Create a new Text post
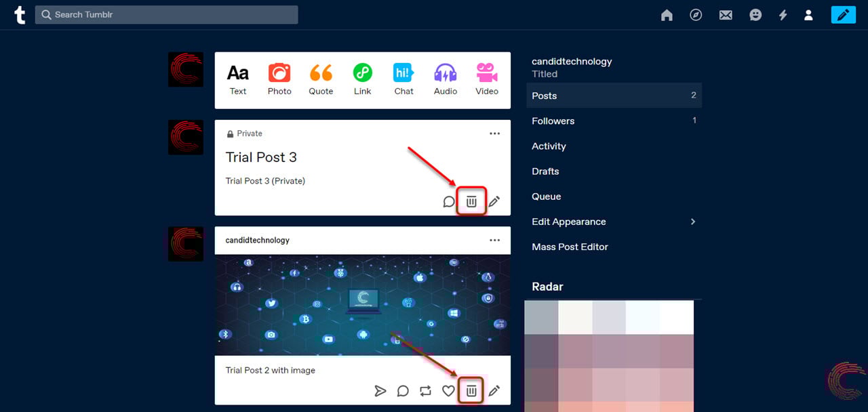This screenshot has height=412, width=868. click(238, 80)
